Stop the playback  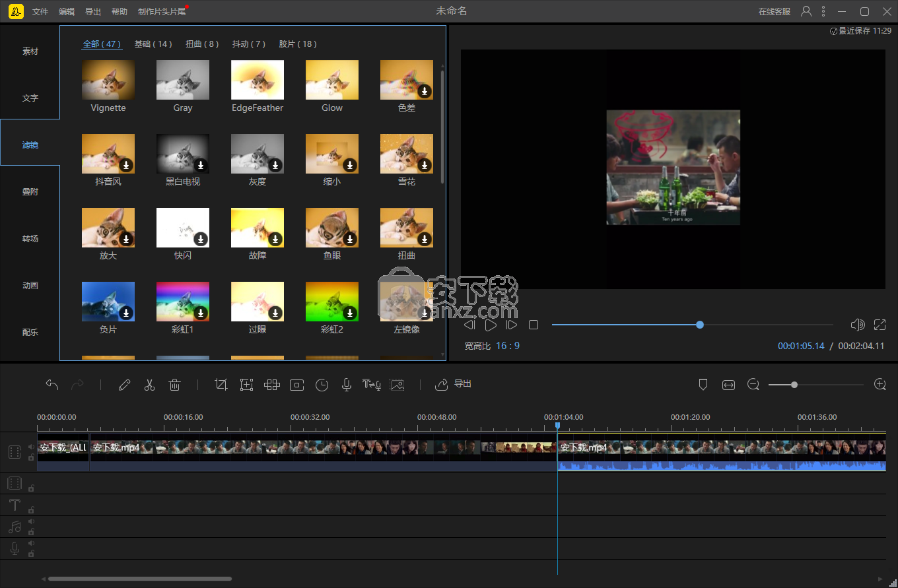(x=534, y=325)
